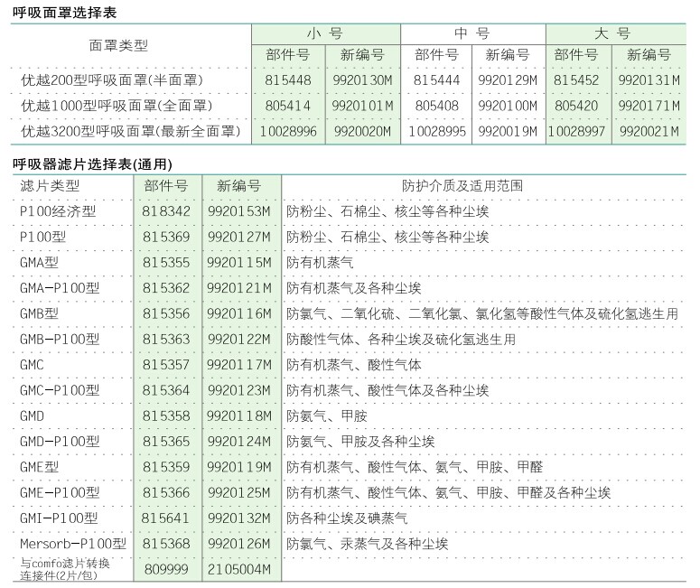Click filter type GMI-P100型
The image size is (700, 588).
59,518
